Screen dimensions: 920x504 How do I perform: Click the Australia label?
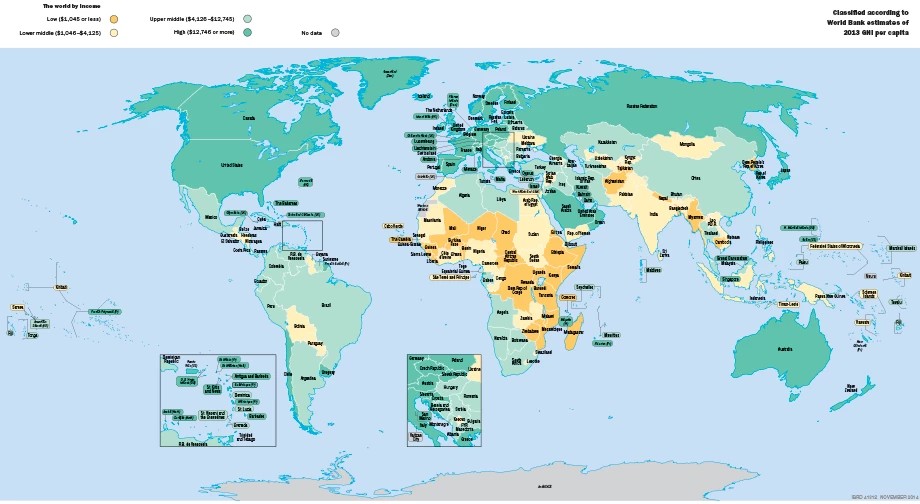pos(784,349)
